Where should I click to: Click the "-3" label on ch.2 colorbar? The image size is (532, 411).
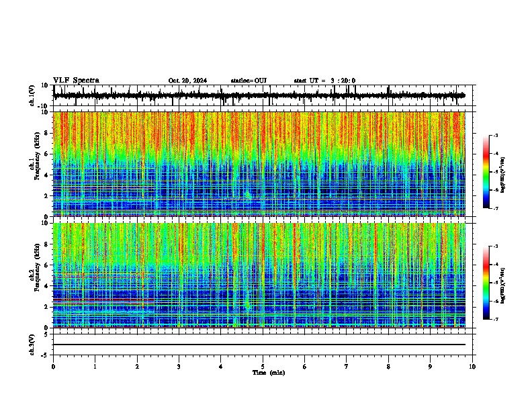[x=496, y=246]
